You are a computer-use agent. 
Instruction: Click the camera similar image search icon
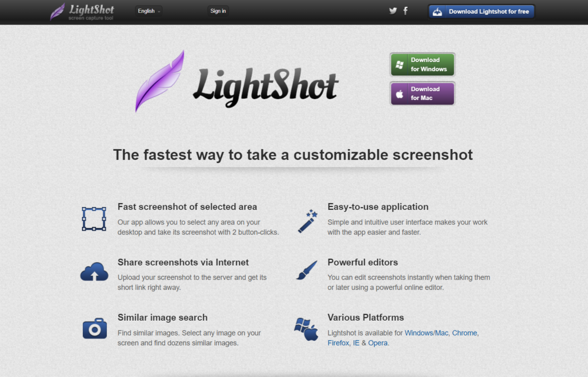[x=95, y=329]
